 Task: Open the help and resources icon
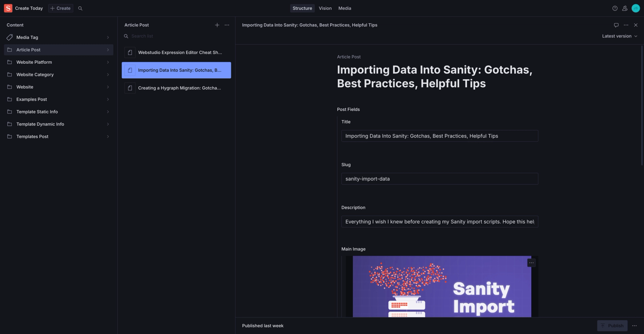(x=615, y=8)
